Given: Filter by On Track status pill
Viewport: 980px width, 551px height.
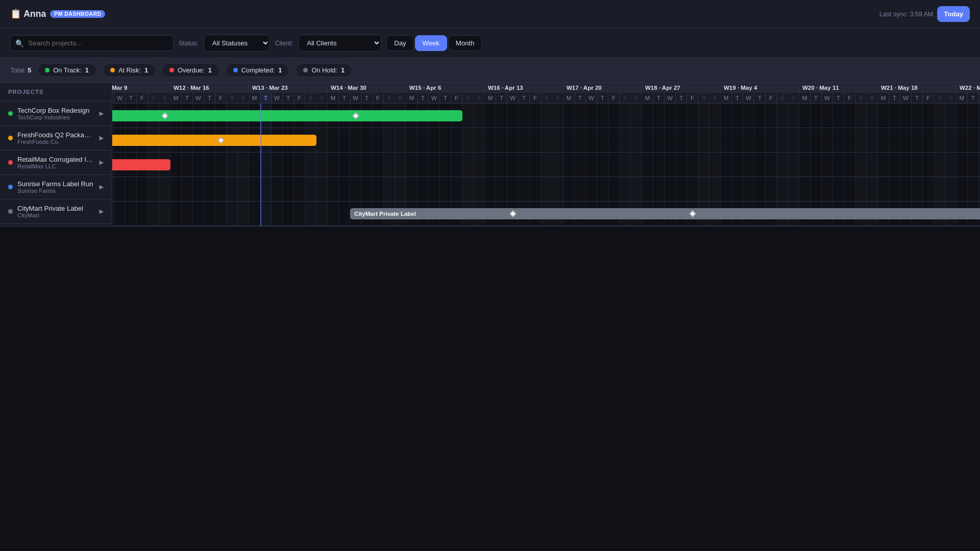Looking at the screenshot, I should coord(67,70).
